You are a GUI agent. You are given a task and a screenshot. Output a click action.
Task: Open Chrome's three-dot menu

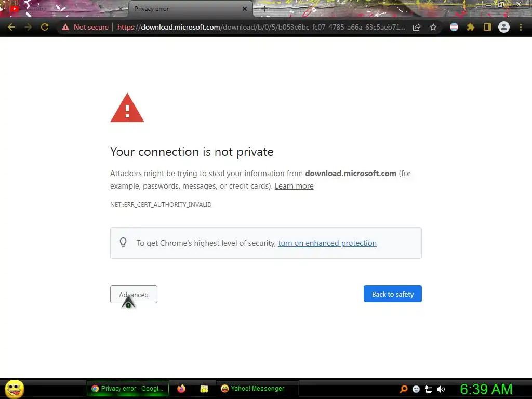521,27
